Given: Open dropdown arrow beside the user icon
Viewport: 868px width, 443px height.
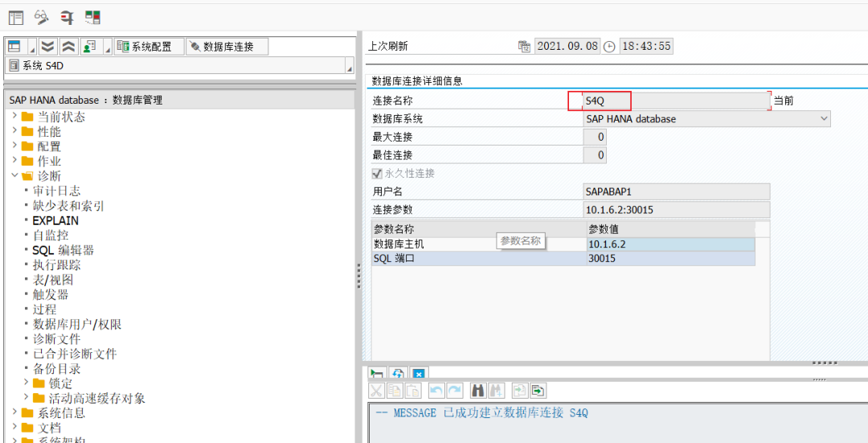Looking at the screenshot, I should (108, 47).
